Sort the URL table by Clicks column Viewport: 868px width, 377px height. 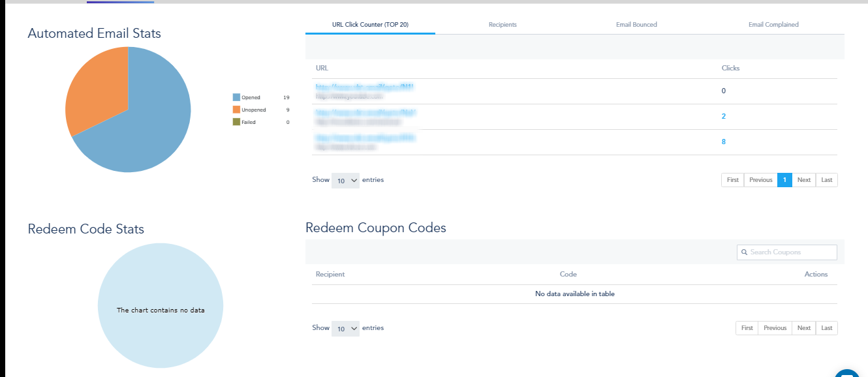[x=730, y=68]
